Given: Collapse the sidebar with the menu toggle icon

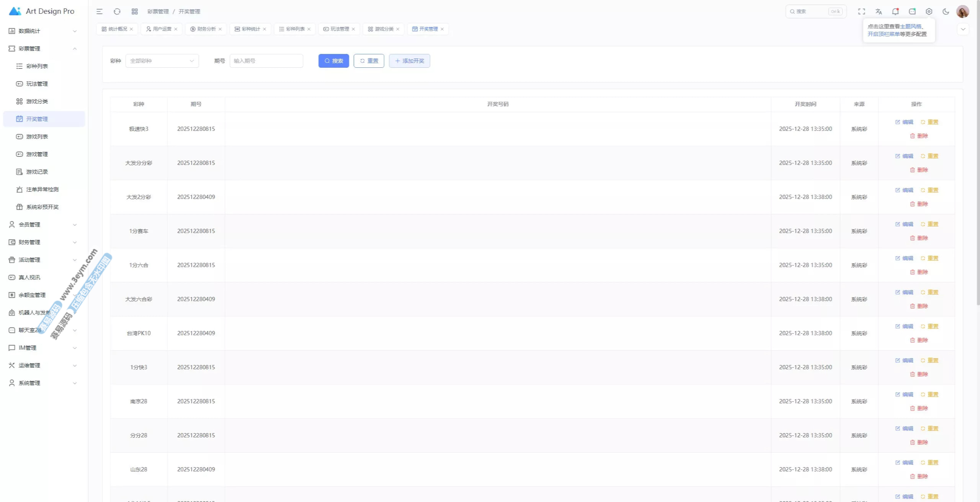Looking at the screenshot, I should click(x=100, y=11).
